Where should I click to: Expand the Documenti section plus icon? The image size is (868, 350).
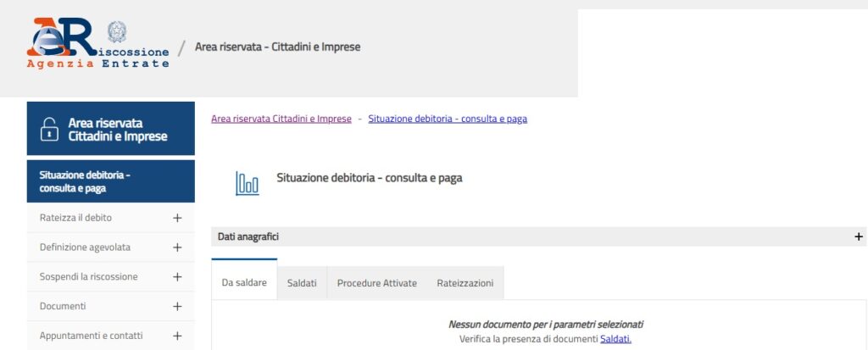pos(177,306)
